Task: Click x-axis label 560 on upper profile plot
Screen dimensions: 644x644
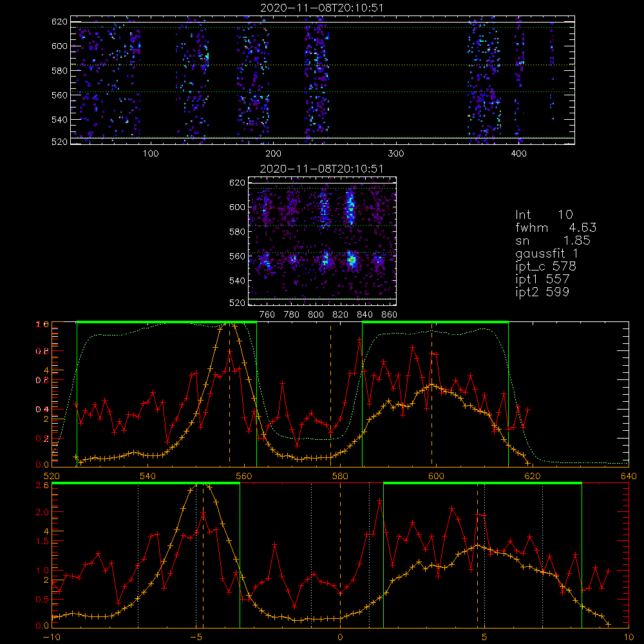Action: [244, 477]
